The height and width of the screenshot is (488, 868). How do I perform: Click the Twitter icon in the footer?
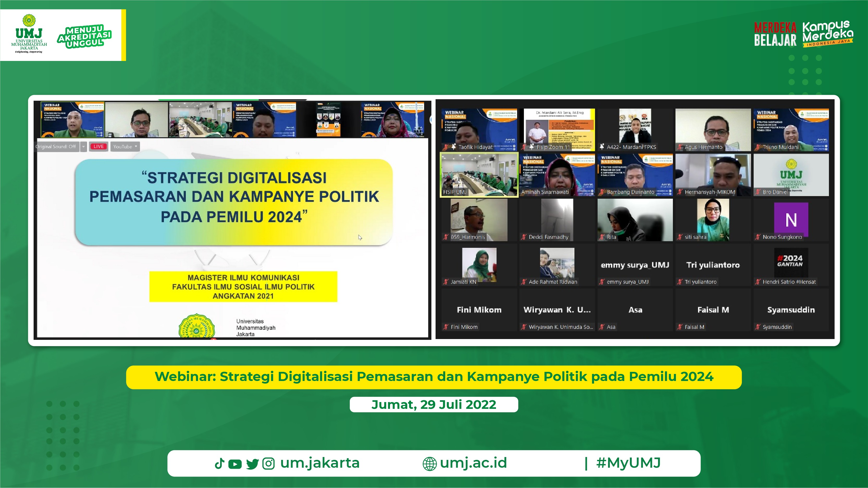point(252,464)
